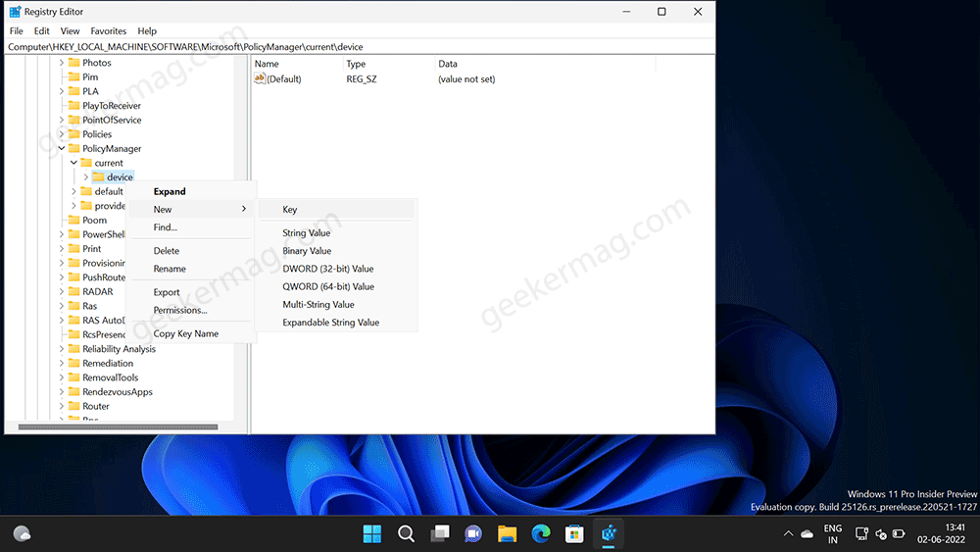The height and width of the screenshot is (552, 980).
Task: Click the Remediation key folder icon
Action: coord(73,363)
